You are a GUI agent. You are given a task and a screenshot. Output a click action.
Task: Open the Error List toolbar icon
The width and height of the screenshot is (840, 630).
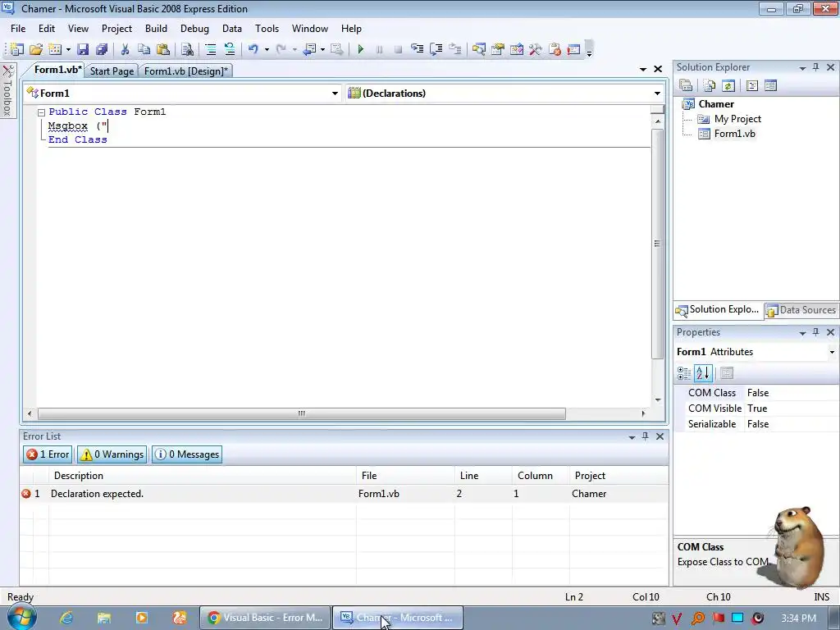click(x=555, y=49)
